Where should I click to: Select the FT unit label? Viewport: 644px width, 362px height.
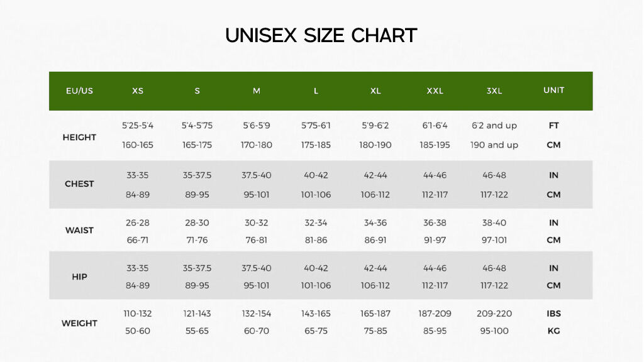(x=553, y=126)
